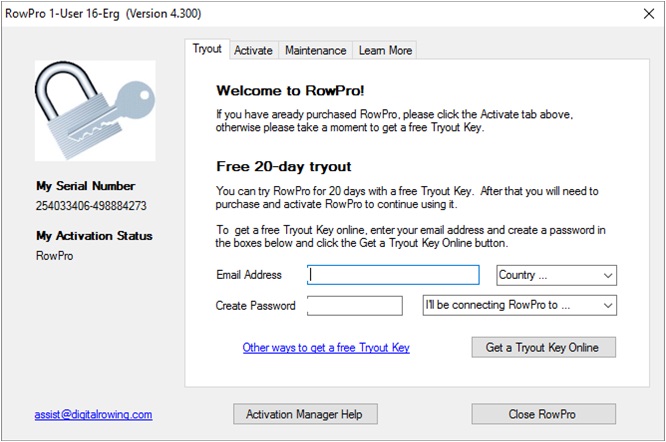Open the Maintenance tab
The image size is (666, 442).
(315, 50)
